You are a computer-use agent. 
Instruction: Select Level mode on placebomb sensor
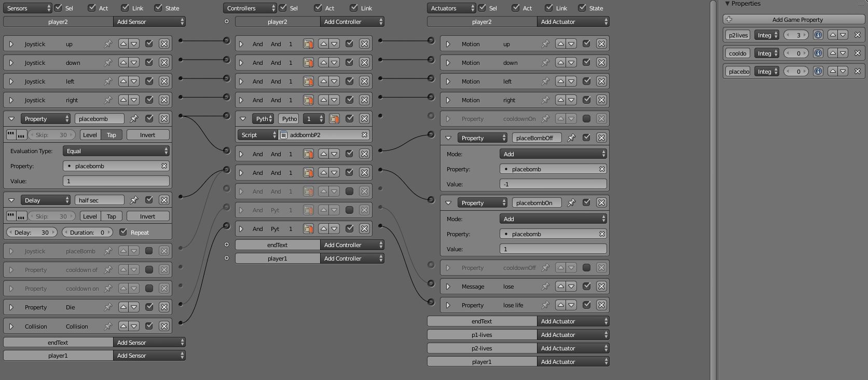click(90, 135)
